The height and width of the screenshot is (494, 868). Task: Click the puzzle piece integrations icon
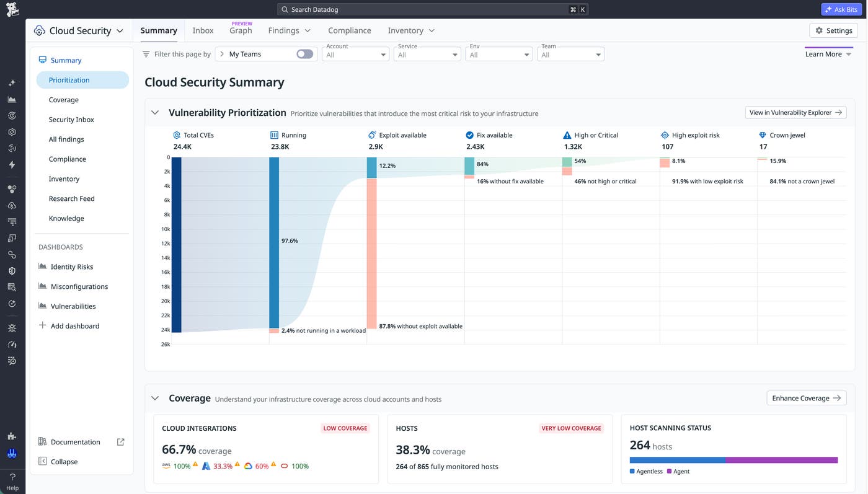pos(12,436)
